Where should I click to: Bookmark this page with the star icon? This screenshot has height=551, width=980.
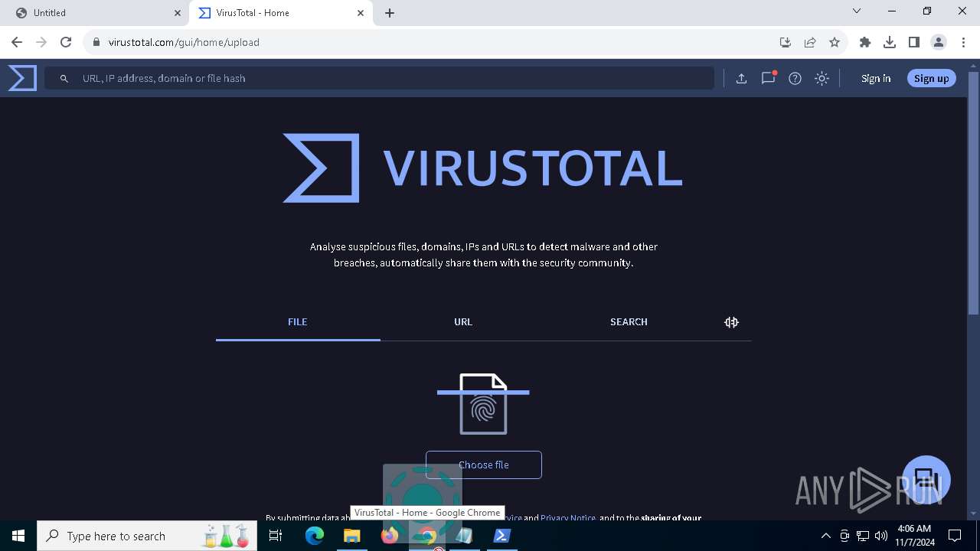(x=835, y=42)
